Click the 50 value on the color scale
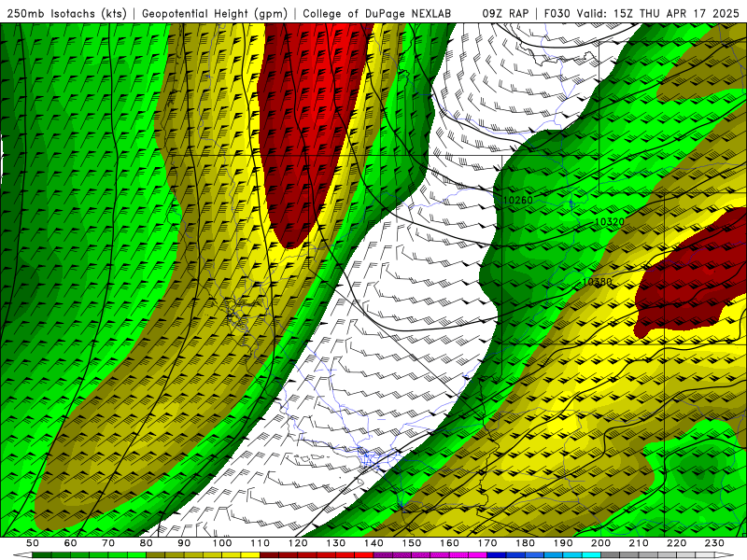 (x=33, y=543)
